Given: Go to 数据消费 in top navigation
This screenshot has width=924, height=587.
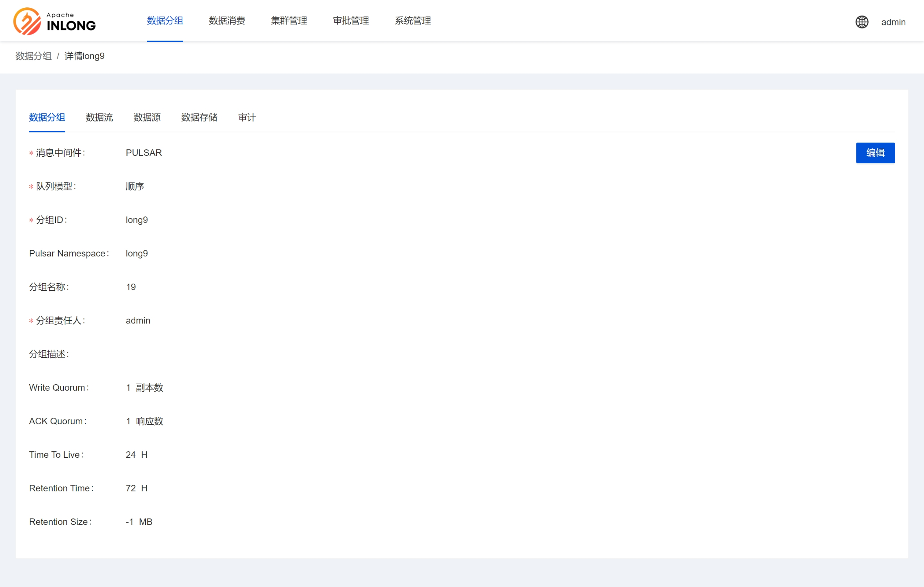Looking at the screenshot, I should [x=227, y=21].
